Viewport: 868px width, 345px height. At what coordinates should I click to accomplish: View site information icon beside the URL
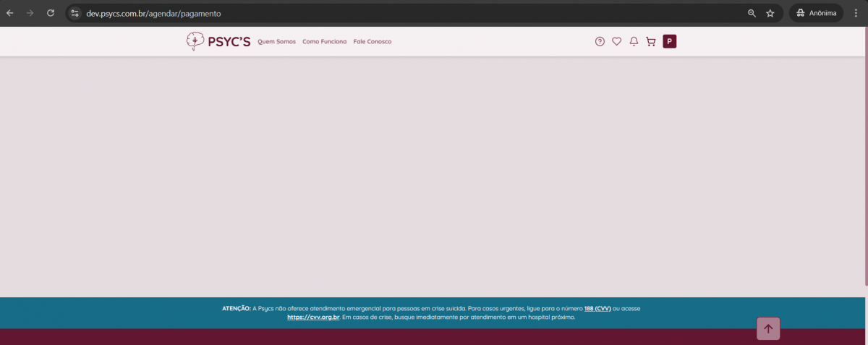point(75,13)
